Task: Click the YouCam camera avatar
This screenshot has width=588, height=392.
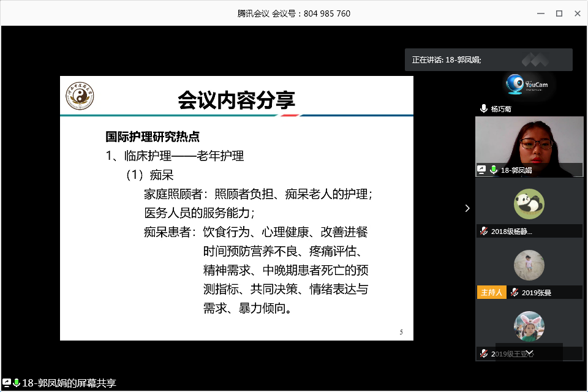Action: [x=529, y=86]
